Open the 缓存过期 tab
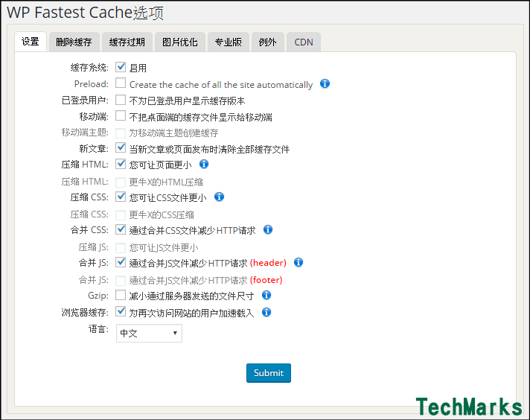This screenshot has width=530, height=420. (x=127, y=42)
